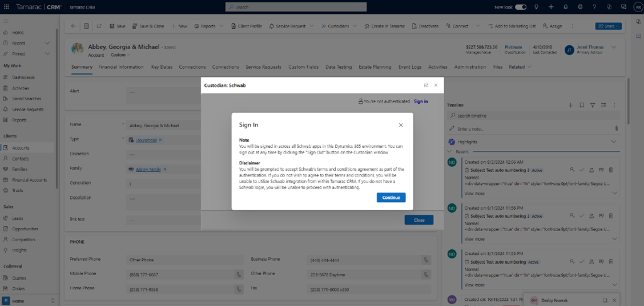Screen dimensions: 644x306
Task: Expand the Highlights section chevron
Action: click(614, 142)
